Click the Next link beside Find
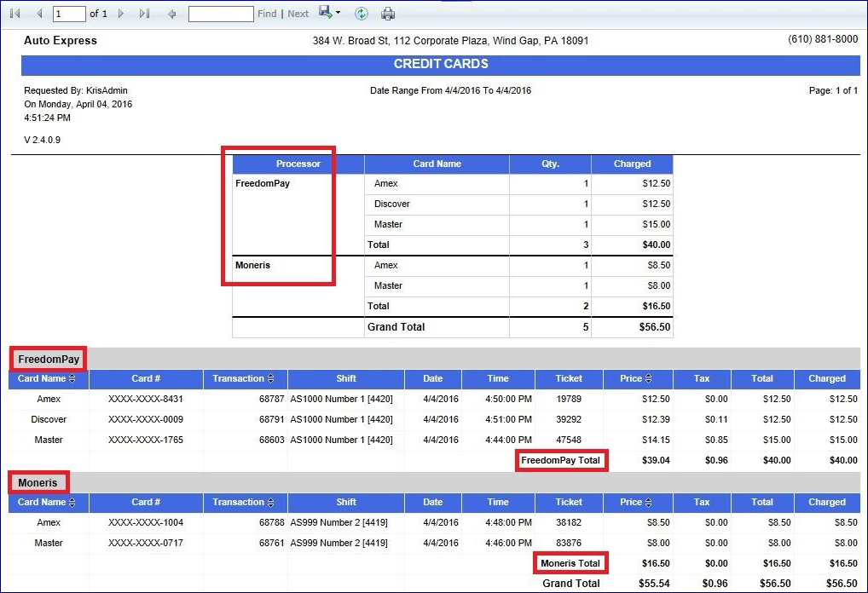Screen dimensions: 868x593 click(x=298, y=14)
